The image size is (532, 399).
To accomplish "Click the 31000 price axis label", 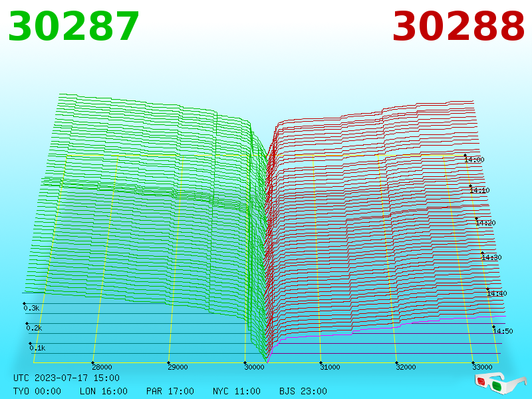I will pos(330,367).
